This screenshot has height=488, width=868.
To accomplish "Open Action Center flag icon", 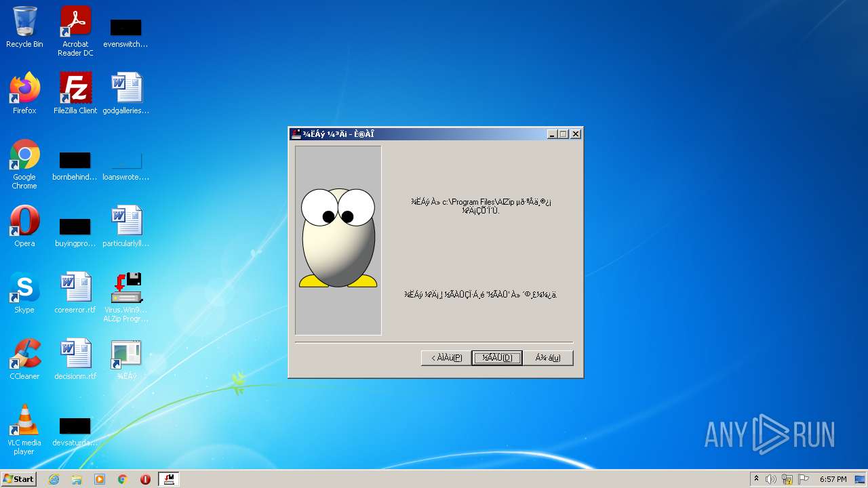I will 804,479.
